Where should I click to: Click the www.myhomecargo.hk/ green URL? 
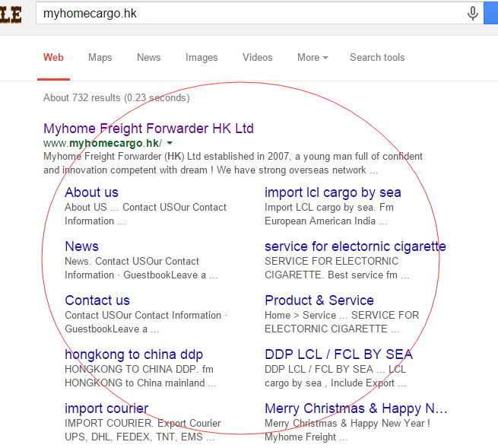[103, 143]
